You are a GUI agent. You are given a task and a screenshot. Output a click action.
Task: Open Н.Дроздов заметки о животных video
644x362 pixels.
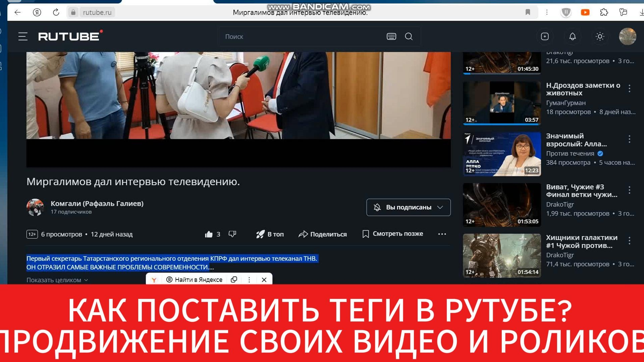point(583,89)
